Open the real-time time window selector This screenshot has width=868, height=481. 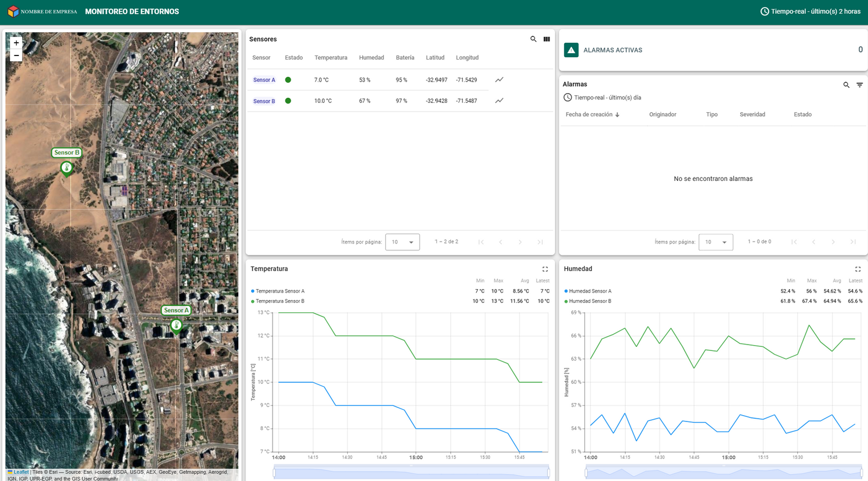[x=810, y=12]
